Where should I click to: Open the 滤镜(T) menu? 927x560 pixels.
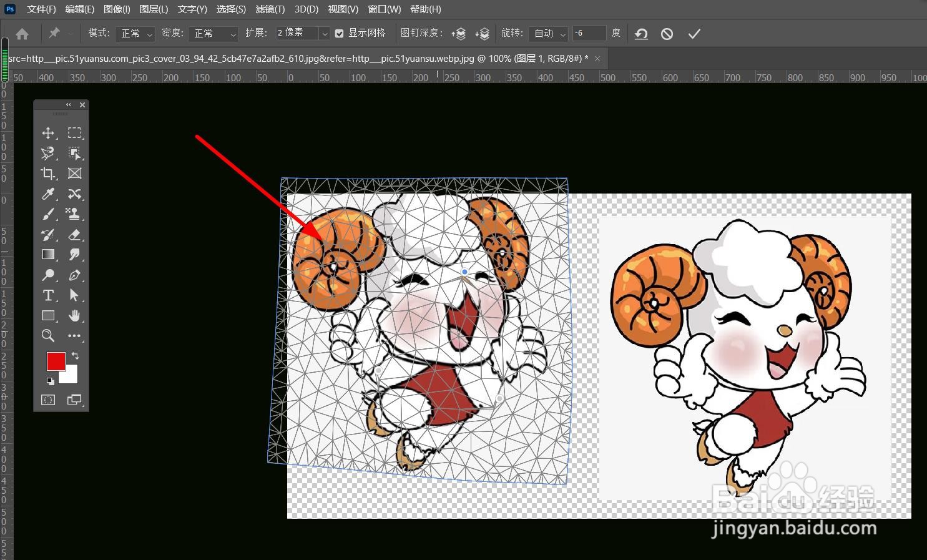pos(270,9)
